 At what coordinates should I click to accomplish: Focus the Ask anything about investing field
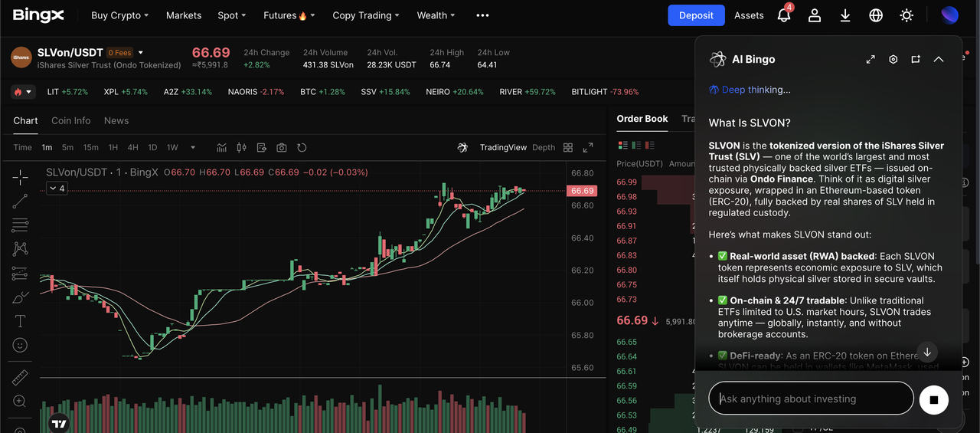coord(812,399)
